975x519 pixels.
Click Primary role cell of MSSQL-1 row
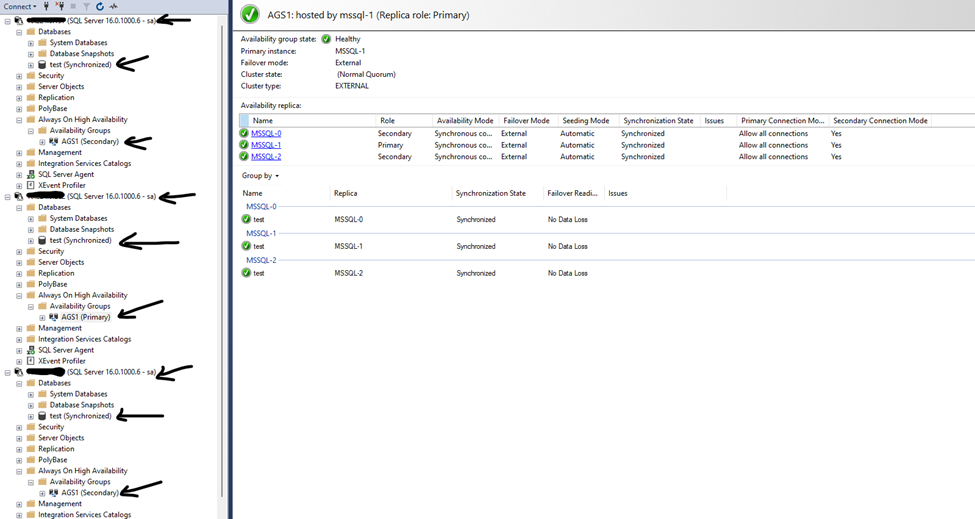coord(390,145)
